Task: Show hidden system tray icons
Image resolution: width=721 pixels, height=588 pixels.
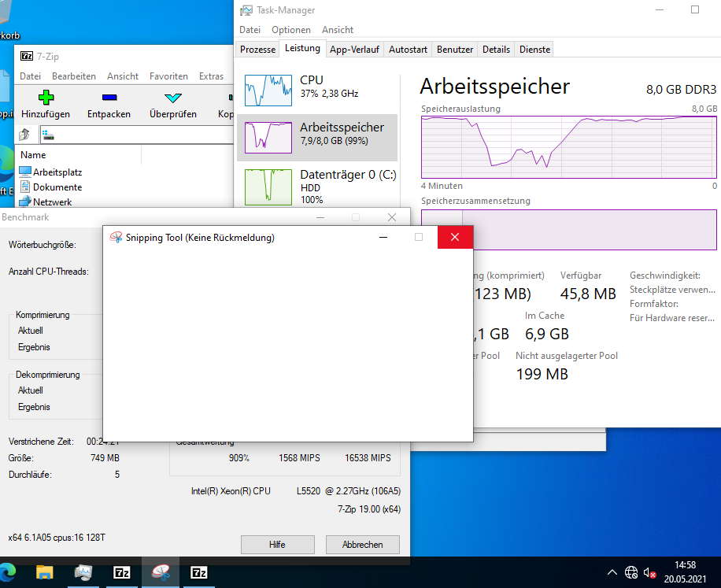Action: (x=612, y=572)
